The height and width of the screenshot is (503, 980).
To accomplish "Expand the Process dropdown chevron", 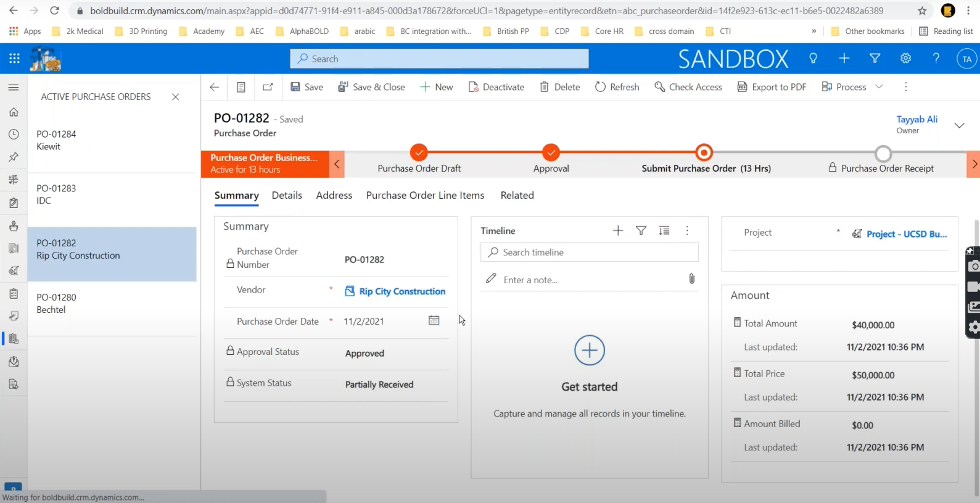I will pyautogui.click(x=879, y=87).
